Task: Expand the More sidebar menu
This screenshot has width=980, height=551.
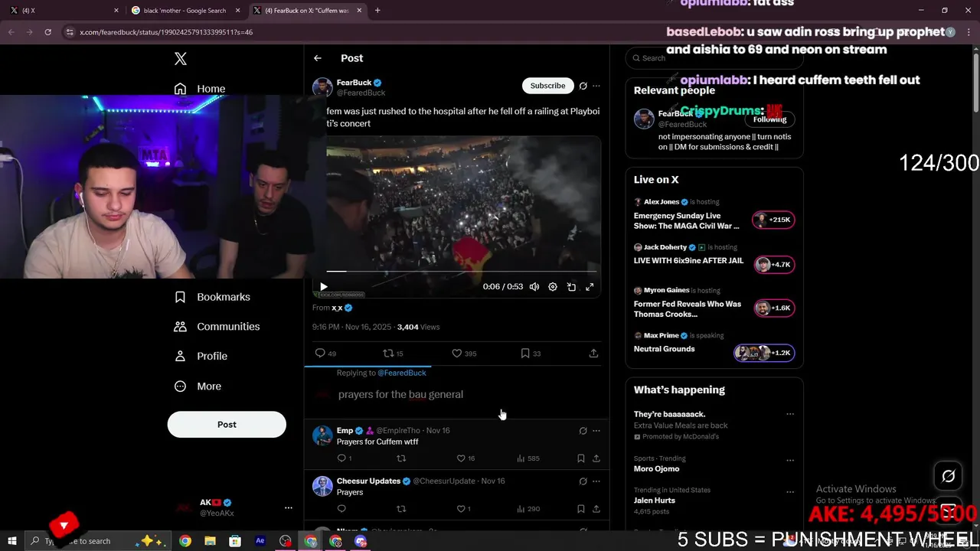Action: [x=198, y=386]
